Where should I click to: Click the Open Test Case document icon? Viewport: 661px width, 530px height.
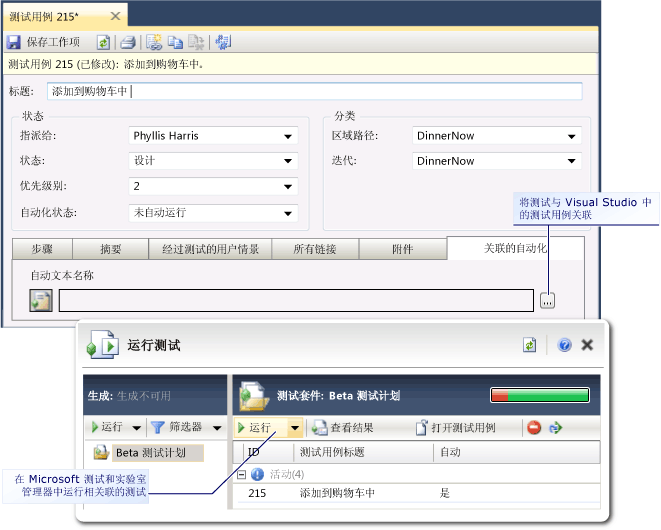point(421,428)
